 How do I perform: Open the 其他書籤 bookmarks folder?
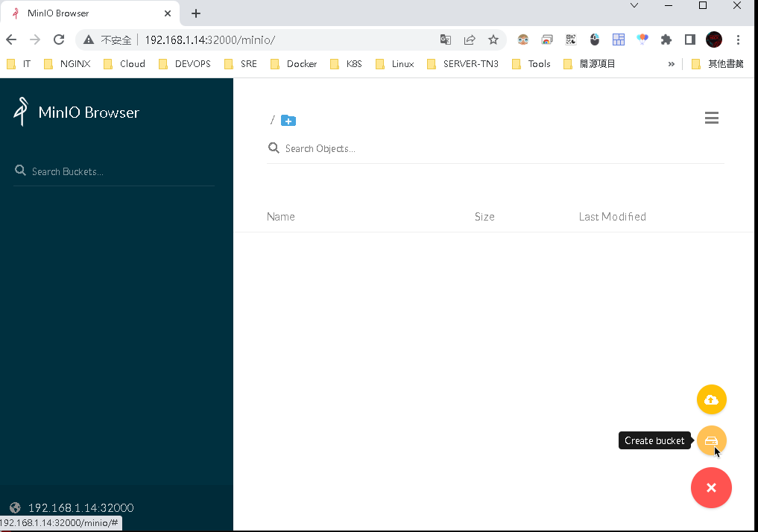pyautogui.click(x=718, y=64)
